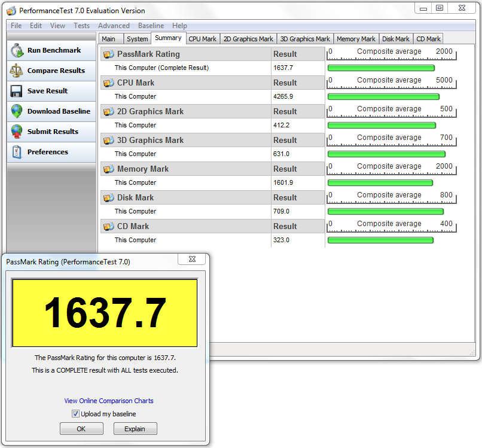The height and width of the screenshot is (448, 482).
Task: Click the Save Result button label
Action: click(47, 91)
